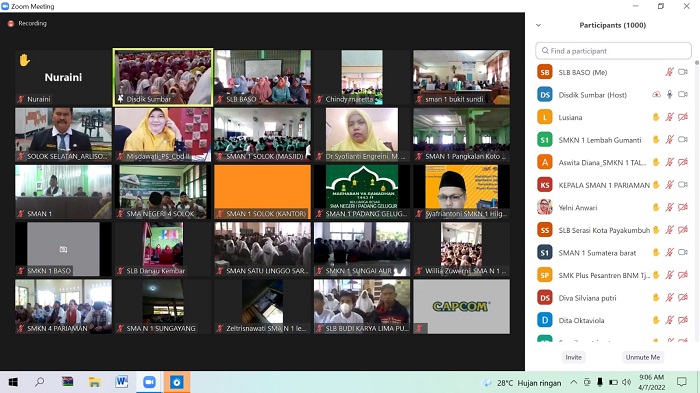Toggle SLB BASO (Me) muted microphone
This screenshot has width=700, height=393.
669,72
